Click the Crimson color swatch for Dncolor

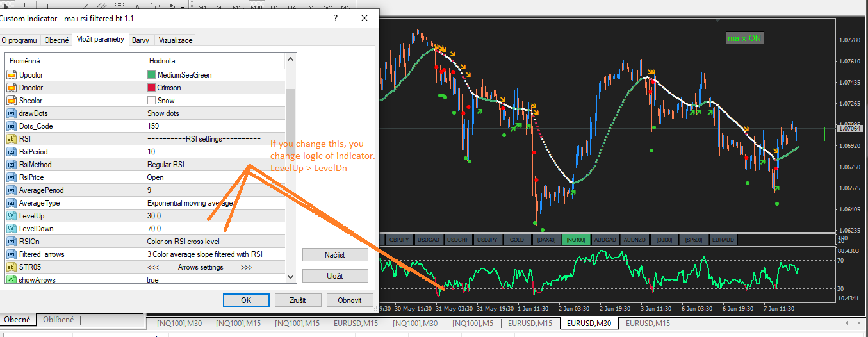(x=152, y=88)
